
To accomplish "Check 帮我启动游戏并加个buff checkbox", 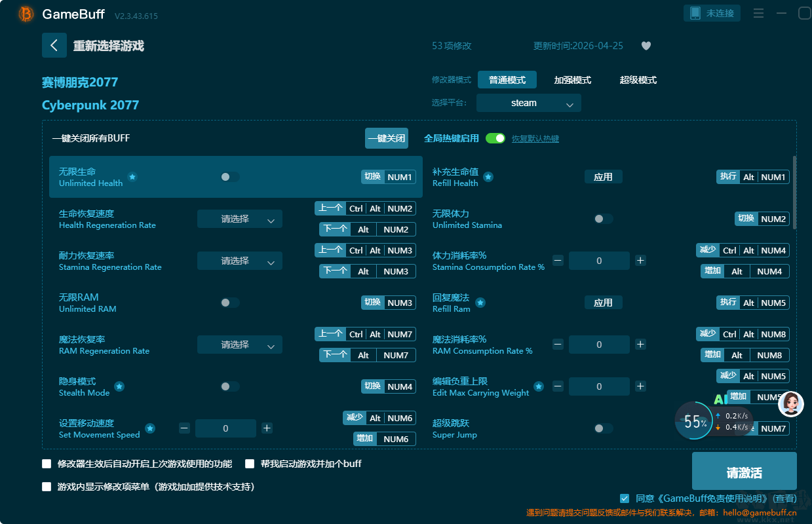I will pyautogui.click(x=250, y=464).
